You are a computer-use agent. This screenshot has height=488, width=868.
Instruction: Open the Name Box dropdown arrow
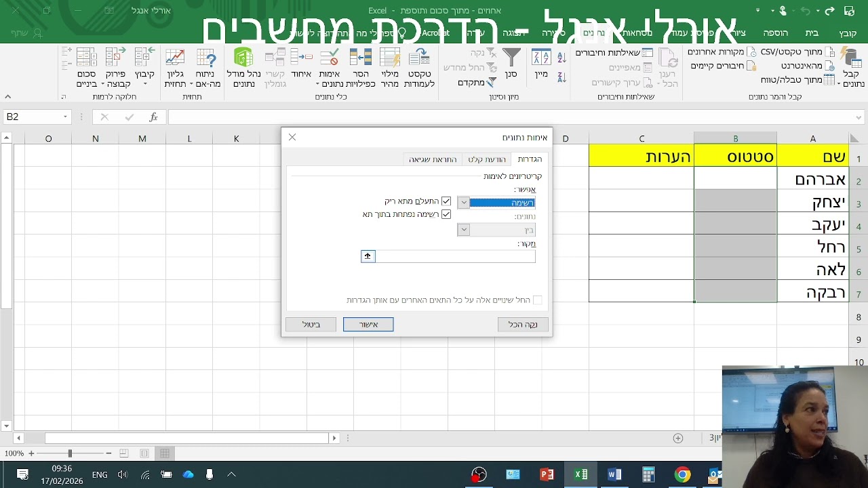pos(65,117)
